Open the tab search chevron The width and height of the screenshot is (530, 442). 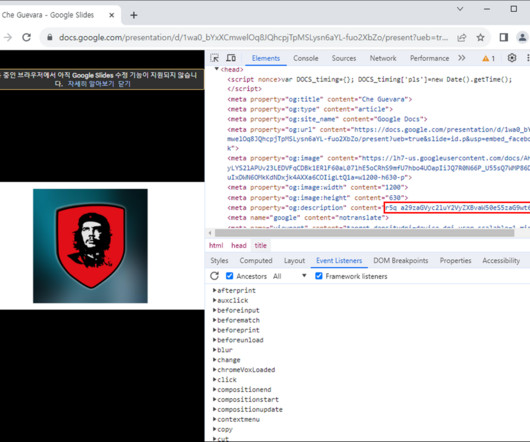460,9
